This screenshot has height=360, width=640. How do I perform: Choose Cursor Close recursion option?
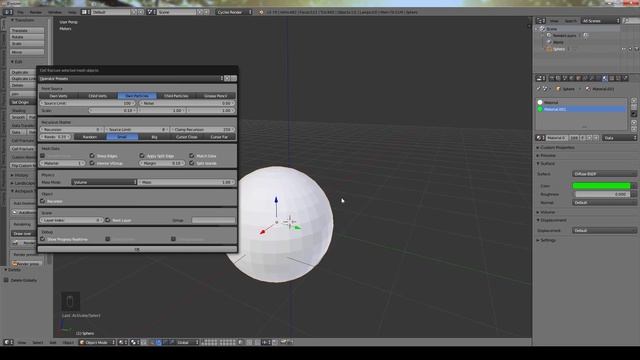pos(187,137)
